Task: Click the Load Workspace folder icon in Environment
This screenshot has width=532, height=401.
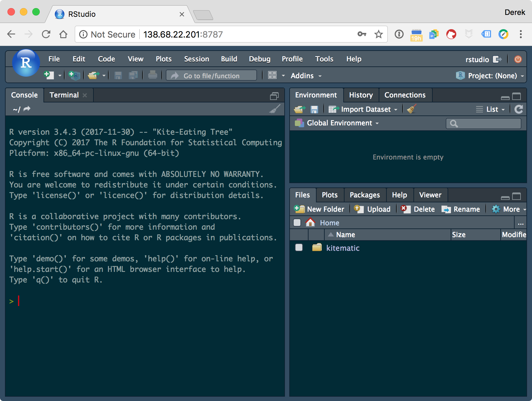Action: pyautogui.click(x=300, y=109)
